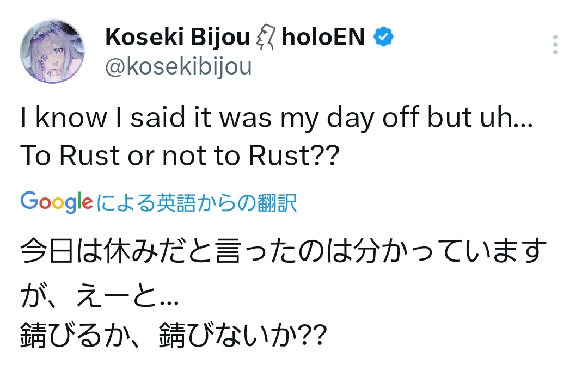Click the colorful Google logo
The width and height of the screenshot is (588, 371).
click(x=57, y=202)
